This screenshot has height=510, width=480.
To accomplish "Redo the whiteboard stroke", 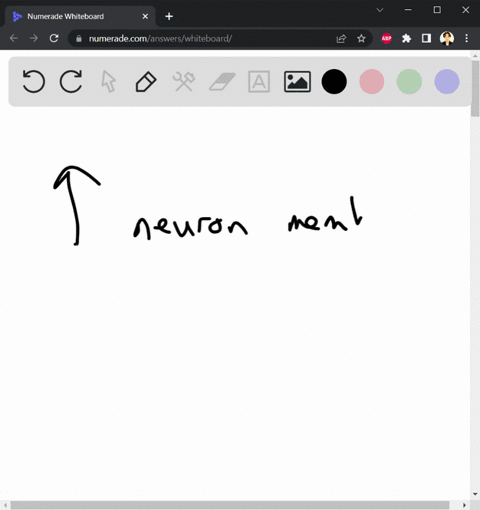I will 71,81.
